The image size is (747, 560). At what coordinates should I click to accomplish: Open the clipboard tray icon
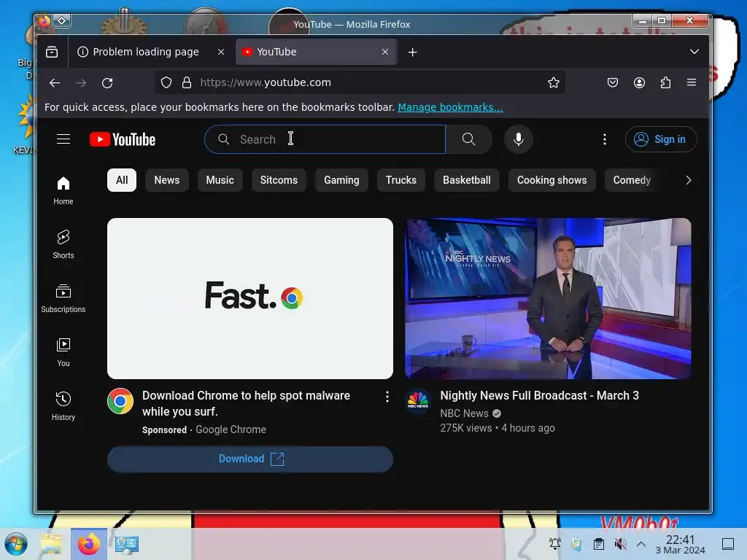[x=599, y=544]
